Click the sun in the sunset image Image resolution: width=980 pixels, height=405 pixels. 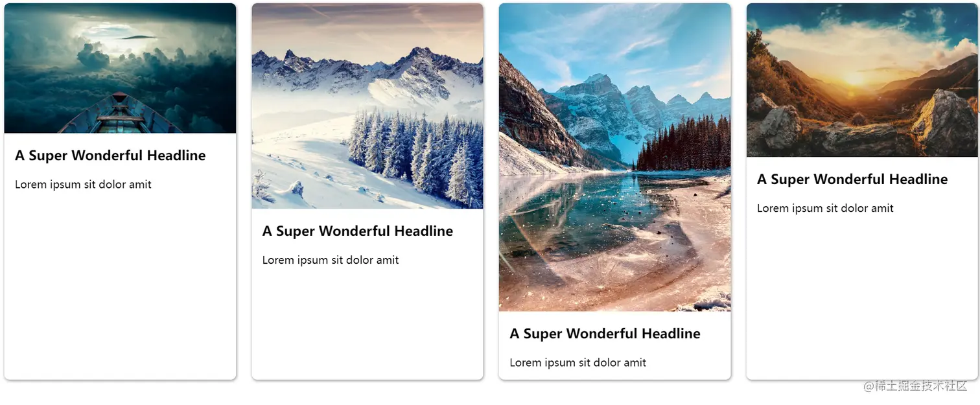pos(854,79)
